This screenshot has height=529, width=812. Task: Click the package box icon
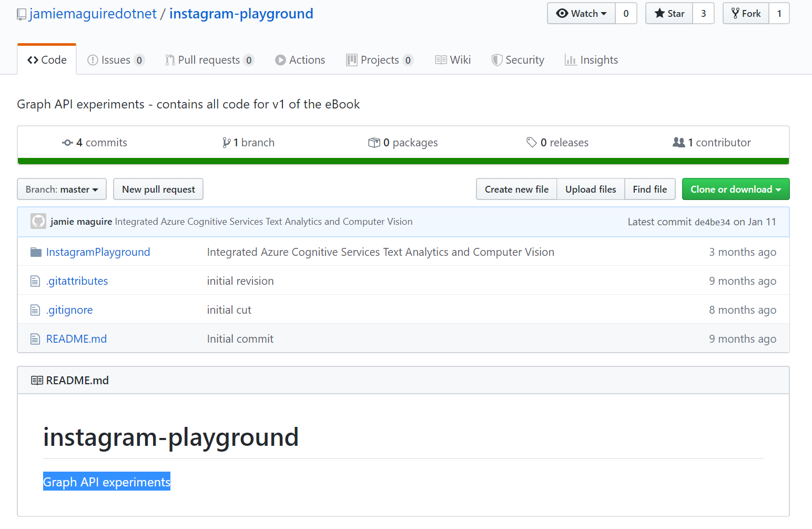(374, 143)
